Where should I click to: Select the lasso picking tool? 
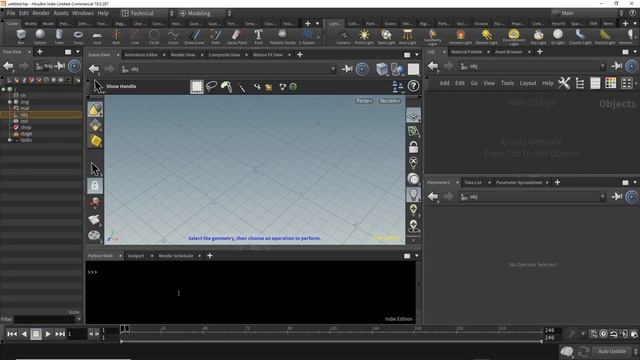click(x=211, y=87)
